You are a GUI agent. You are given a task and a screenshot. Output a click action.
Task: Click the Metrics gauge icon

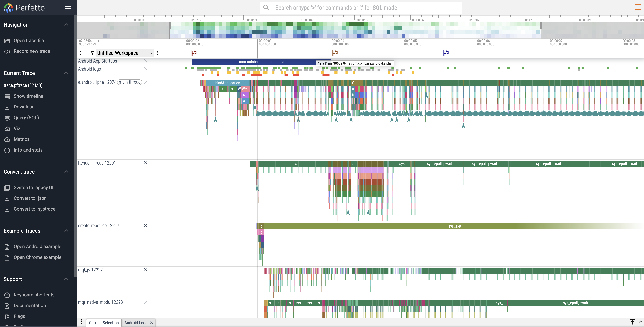pyautogui.click(x=7, y=139)
